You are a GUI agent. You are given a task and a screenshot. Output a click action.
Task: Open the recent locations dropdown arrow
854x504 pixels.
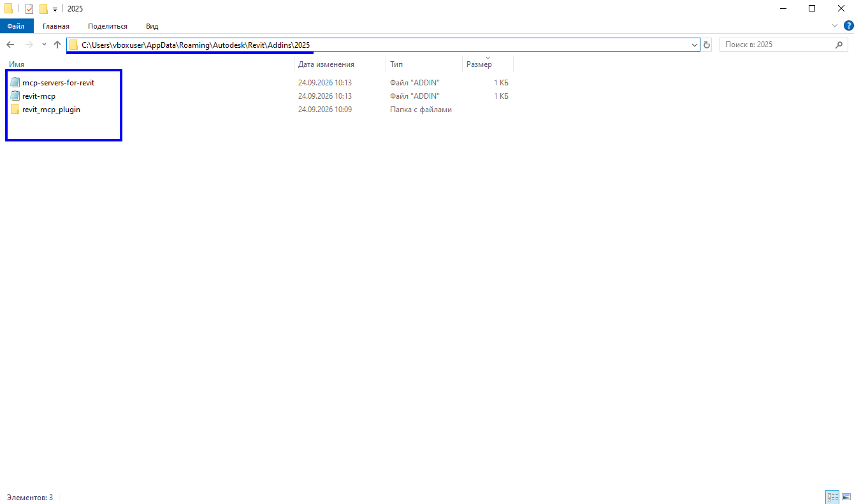coord(44,45)
